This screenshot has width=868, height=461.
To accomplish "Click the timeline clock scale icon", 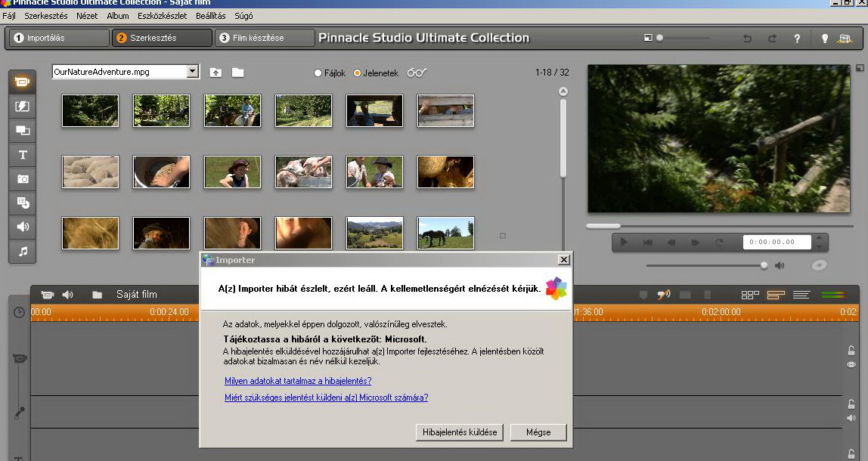I will (x=19, y=312).
